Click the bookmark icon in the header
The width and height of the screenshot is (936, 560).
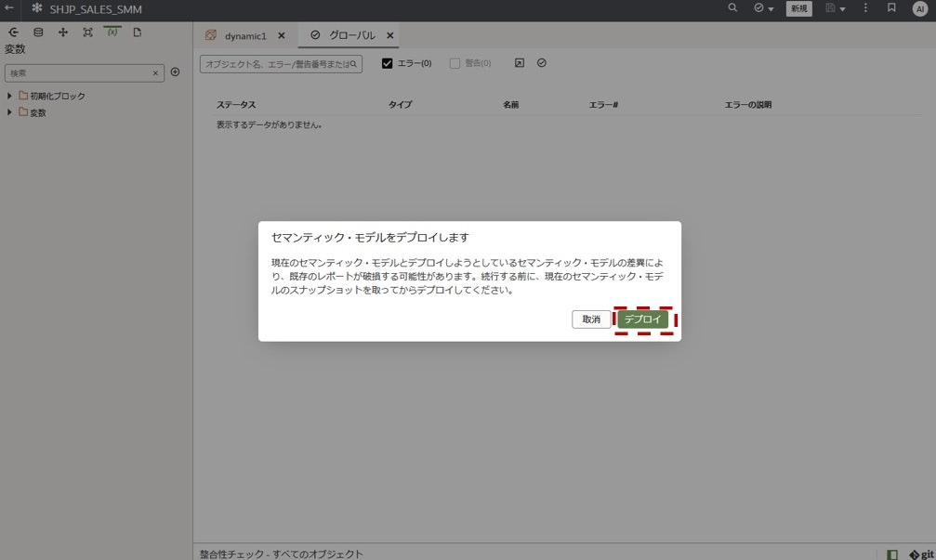891,8
